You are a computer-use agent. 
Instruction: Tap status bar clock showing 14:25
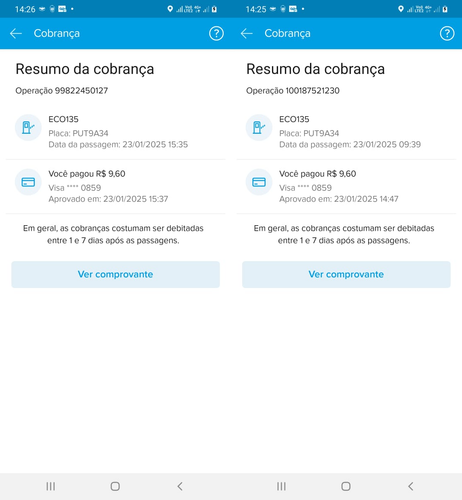click(256, 9)
